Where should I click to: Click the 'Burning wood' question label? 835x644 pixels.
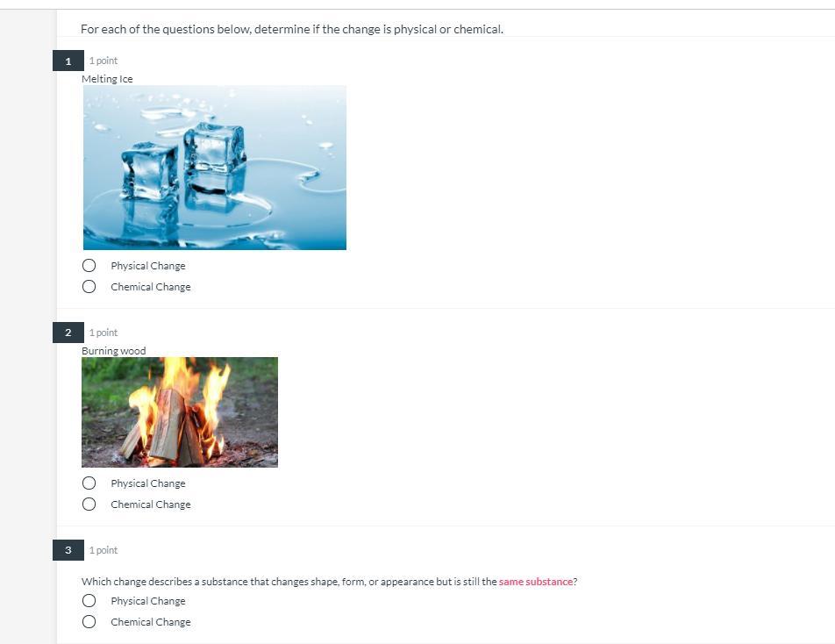point(113,350)
